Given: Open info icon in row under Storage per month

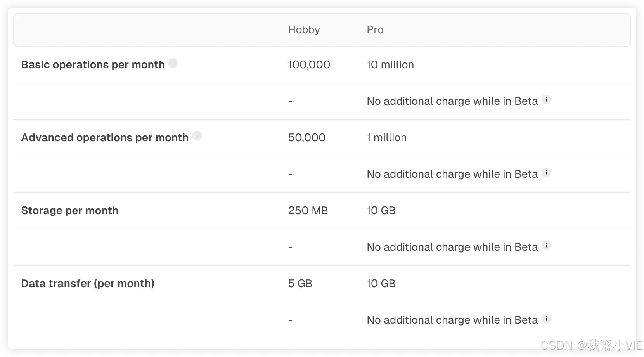Looking at the screenshot, I should (546, 245).
